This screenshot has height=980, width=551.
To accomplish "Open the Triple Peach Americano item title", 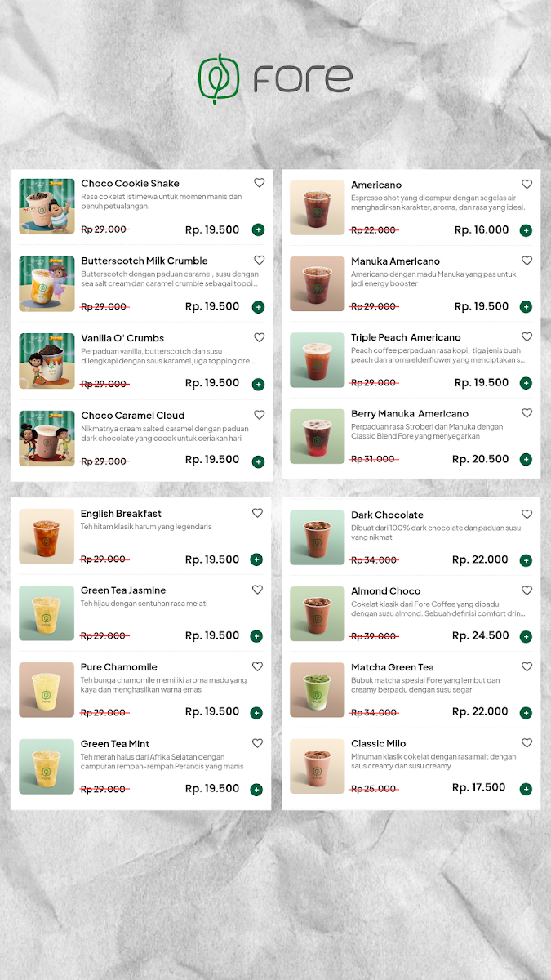I will 406,337.
